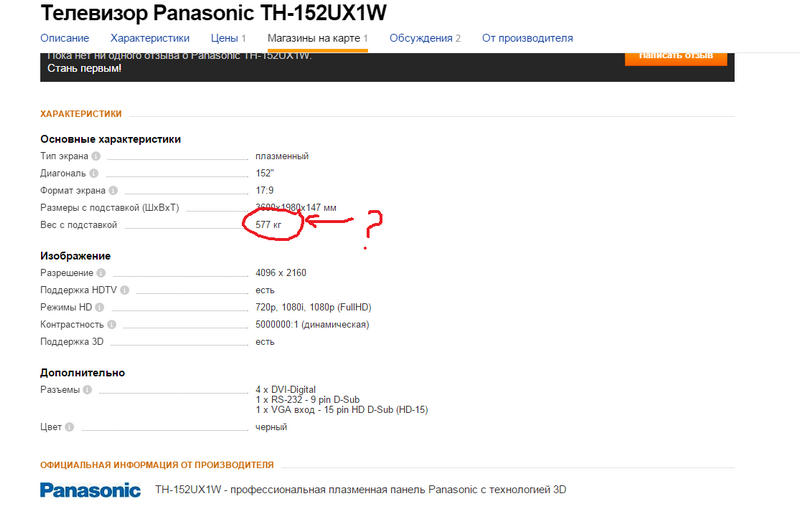Click the Стань первым! banner text
This screenshot has height=522, width=800.
click(85, 68)
